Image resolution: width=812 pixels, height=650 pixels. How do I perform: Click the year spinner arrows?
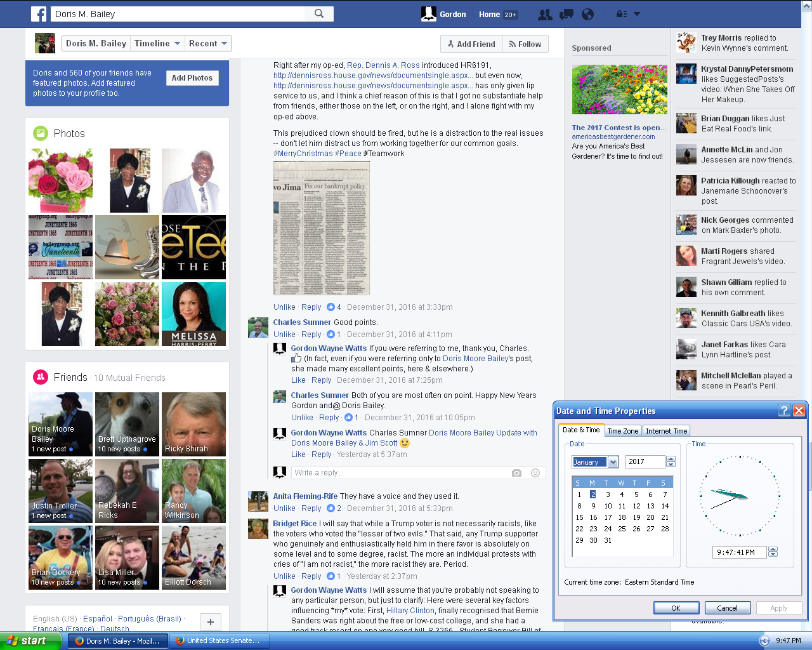[671, 462]
